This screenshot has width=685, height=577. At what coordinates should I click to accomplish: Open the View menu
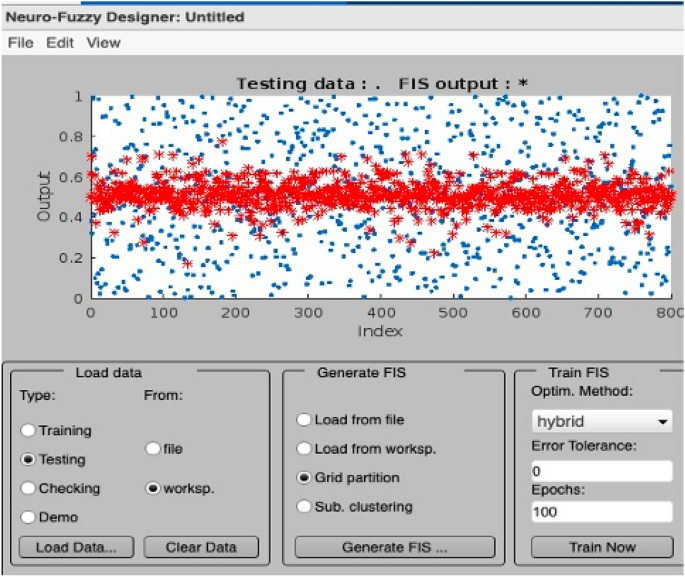click(103, 43)
